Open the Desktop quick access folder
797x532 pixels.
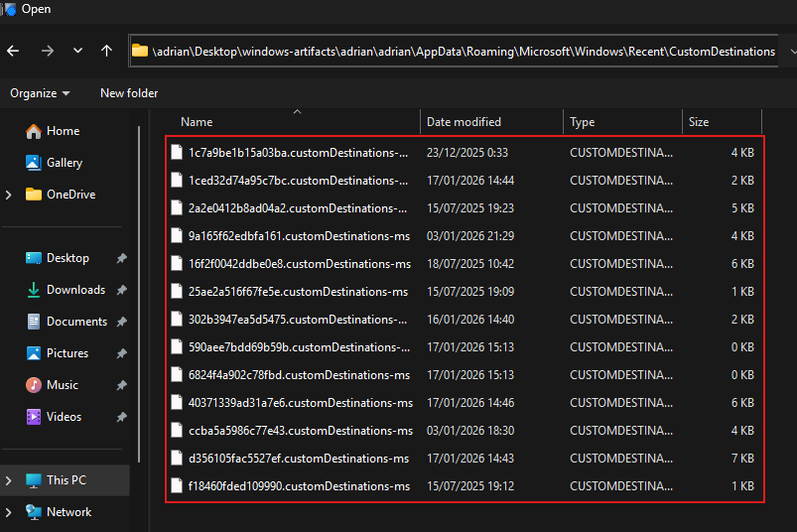click(x=67, y=258)
